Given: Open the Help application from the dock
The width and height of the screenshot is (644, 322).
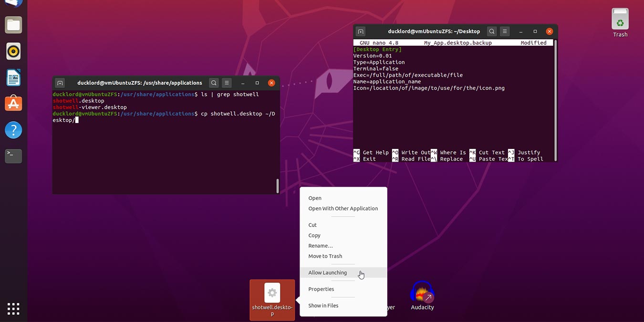Looking at the screenshot, I should 13,130.
